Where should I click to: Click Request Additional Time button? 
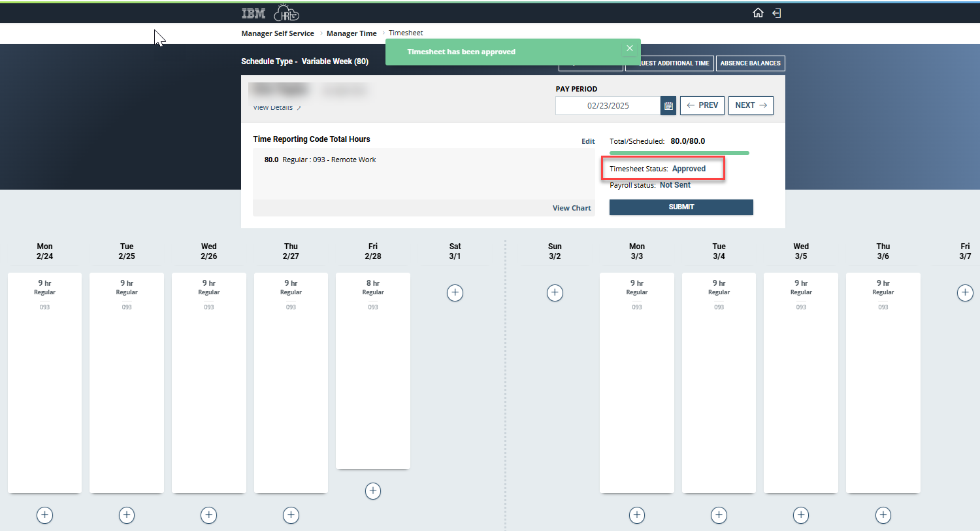(670, 63)
